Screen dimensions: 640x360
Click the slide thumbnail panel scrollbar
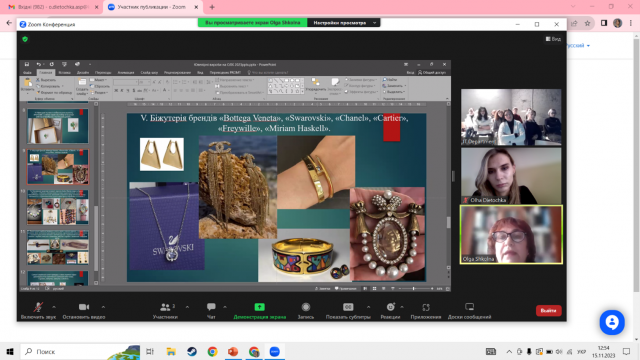pyautogui.click(x=96, y=237)
